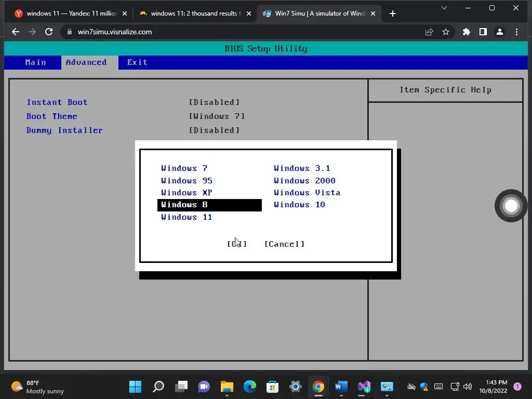Change Dummy Installer [Disabled] value
This screenshot has width=532, height=399.
pos(214,130)
